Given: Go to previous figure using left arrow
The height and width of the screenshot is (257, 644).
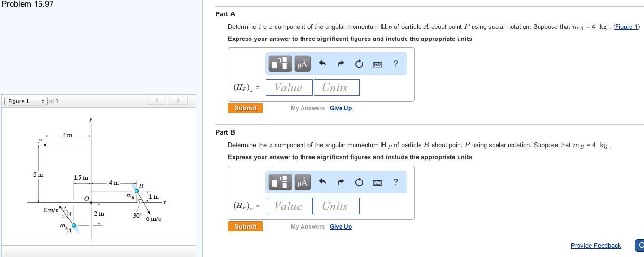Looking at the screenshot, I should point(157,101).
